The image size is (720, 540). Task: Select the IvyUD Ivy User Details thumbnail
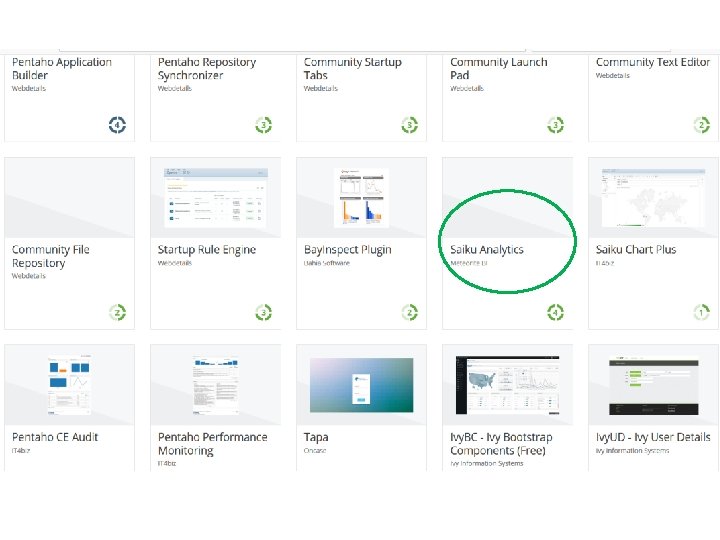pyautogui.click(x=653, y=386)
